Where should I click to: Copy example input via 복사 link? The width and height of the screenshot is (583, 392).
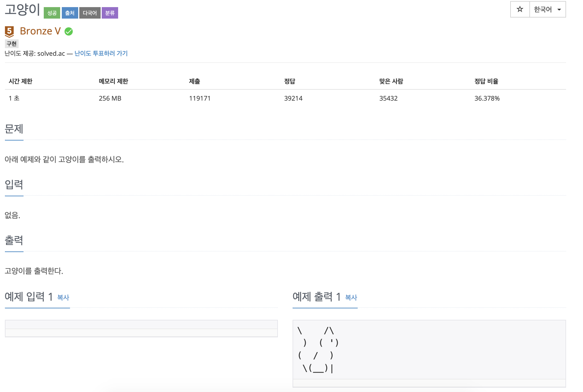coord(63,297)
